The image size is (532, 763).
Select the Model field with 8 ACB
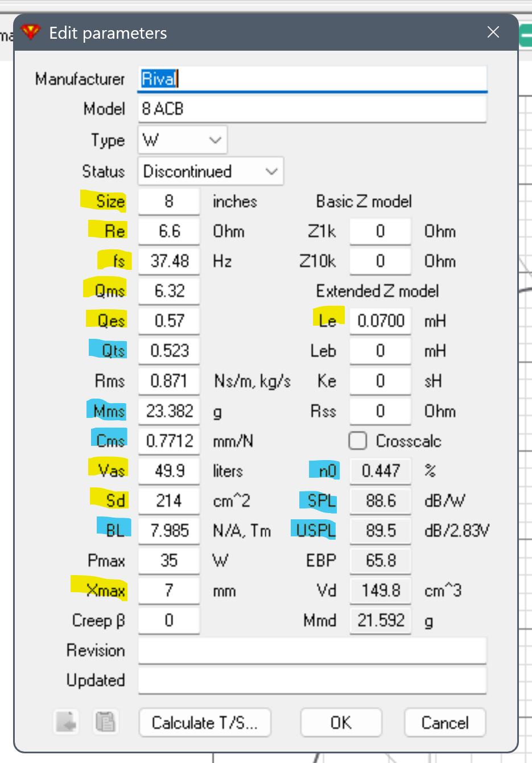click(312, 109)
